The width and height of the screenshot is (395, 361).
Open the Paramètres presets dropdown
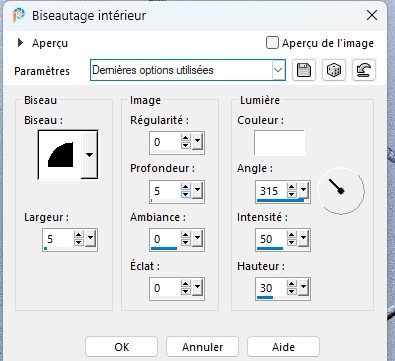click(278, 70)
